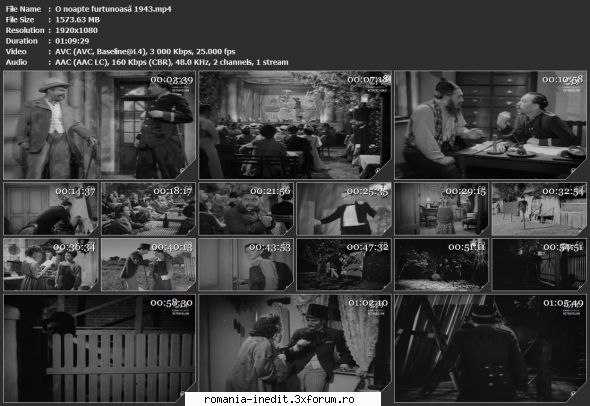View the thumbnail timestamped 00:36:34
The image size is (590, 406).
pos(51,265)
